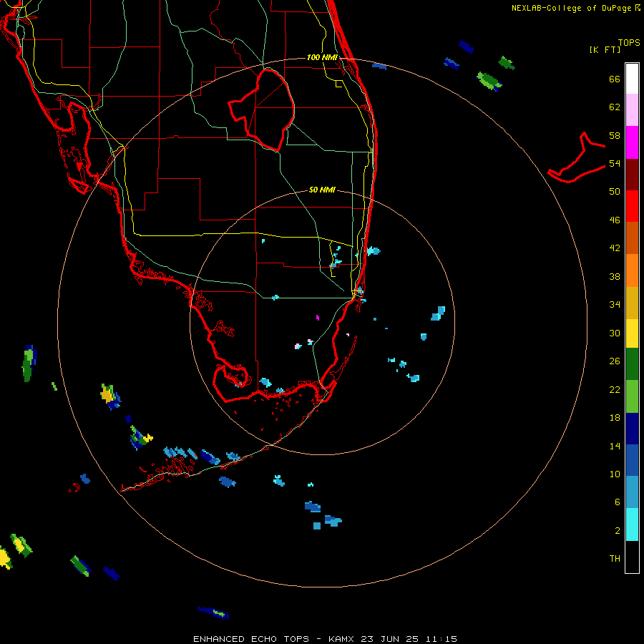
Task: Select the '54' legend value
Action: (x=615, y=163)
